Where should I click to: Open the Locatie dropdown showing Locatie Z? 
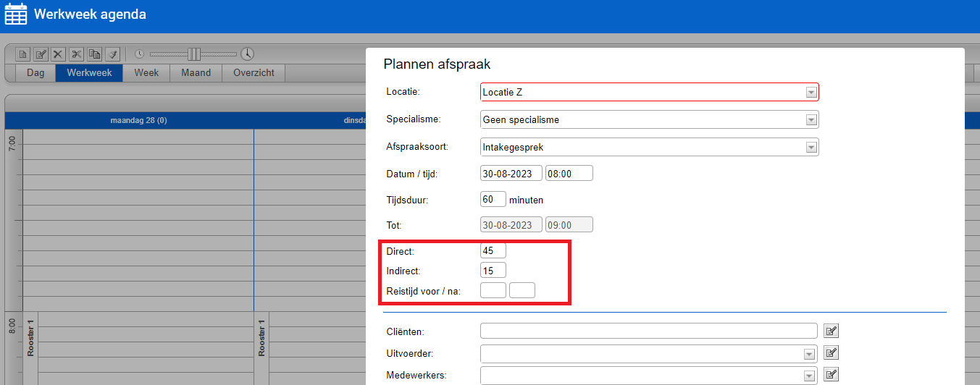(650, 92)
